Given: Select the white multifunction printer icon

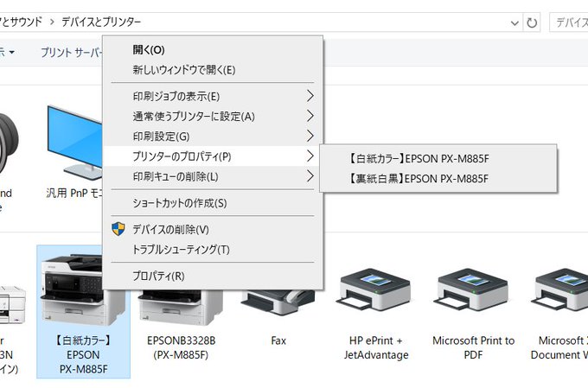Looking at the screenshot, I should (12, 304).
